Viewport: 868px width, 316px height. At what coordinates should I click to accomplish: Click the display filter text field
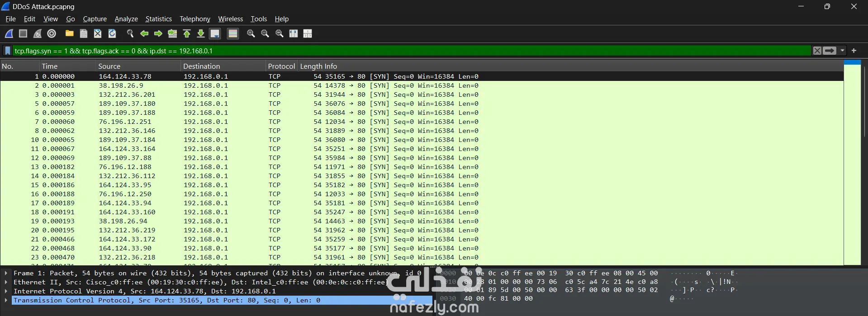pyautogui.click(x=412, y=51)
